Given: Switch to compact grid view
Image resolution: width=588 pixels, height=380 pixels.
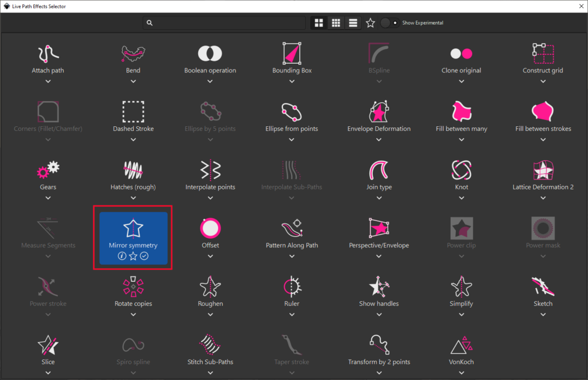Looking at the screenshot, I should (x=336, y=22).
